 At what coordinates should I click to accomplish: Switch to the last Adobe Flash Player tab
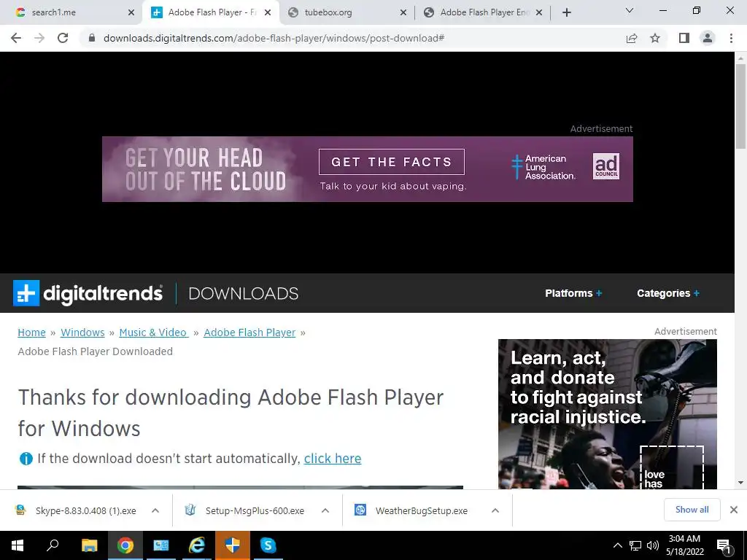[485, 12]
